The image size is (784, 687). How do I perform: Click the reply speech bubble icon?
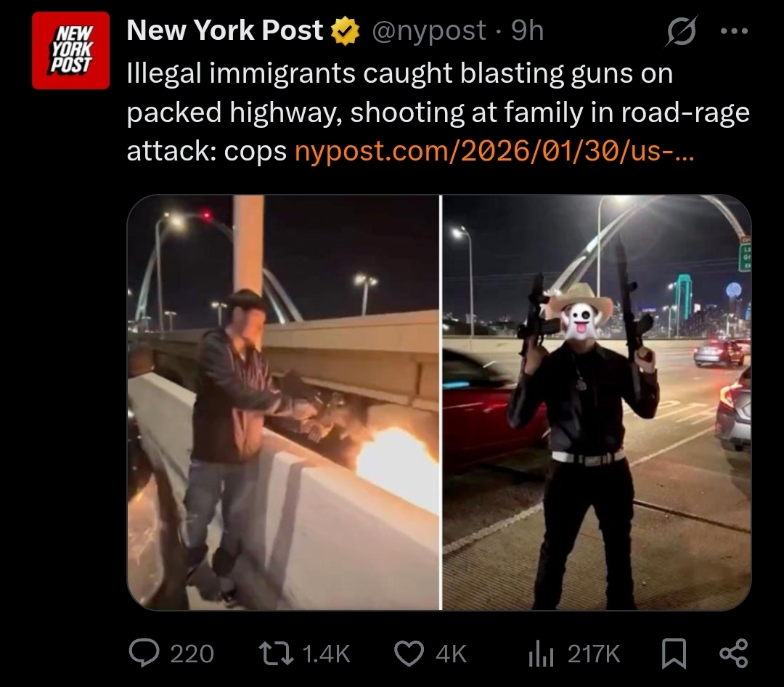click(x=144, y=653)
